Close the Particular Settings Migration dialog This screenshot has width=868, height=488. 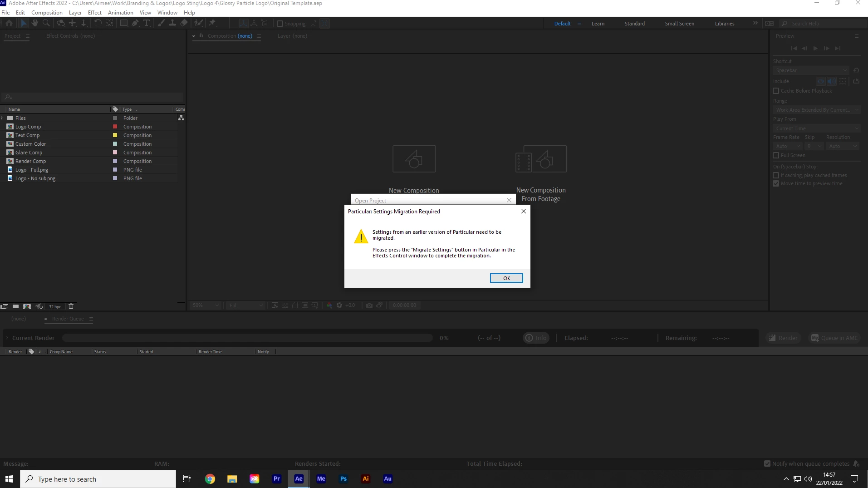pyautogui.click(x=524, y=211)
